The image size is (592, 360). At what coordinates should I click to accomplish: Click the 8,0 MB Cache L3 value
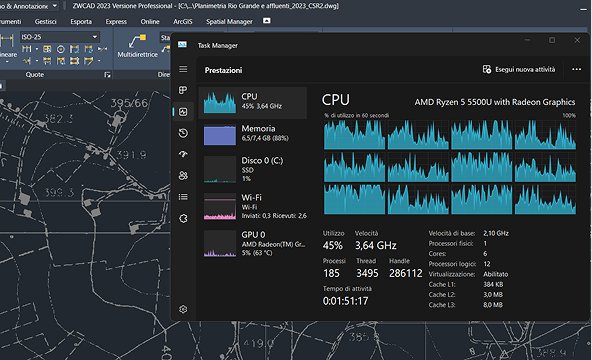tap(493, 305)
